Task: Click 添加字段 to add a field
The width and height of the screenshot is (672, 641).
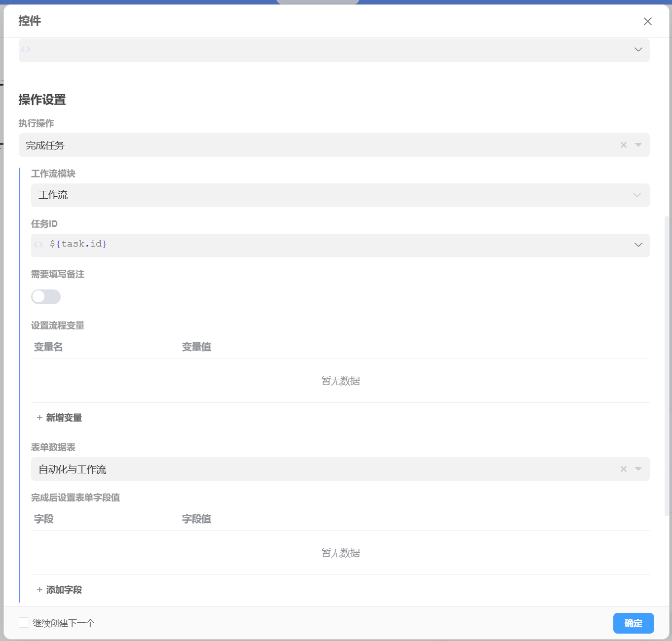Action: click(59, 590)
